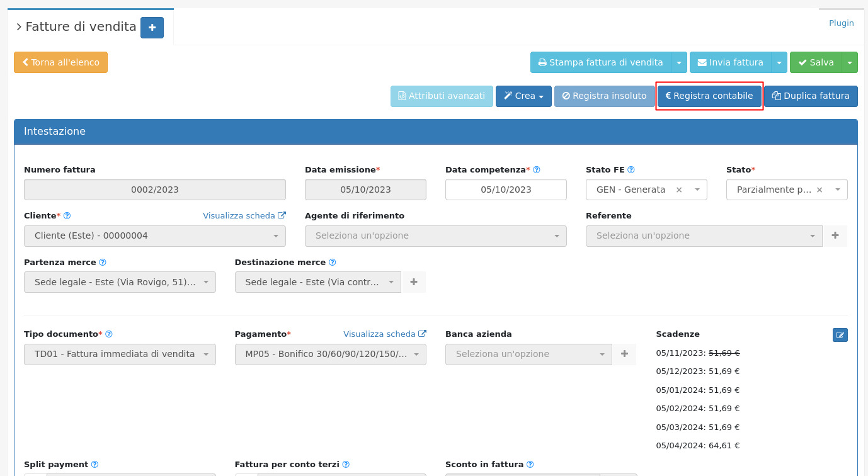Open Visualizza scheda link for Cliente
The height and width of the screenshot is (476, 868).
tap(244, 215)
